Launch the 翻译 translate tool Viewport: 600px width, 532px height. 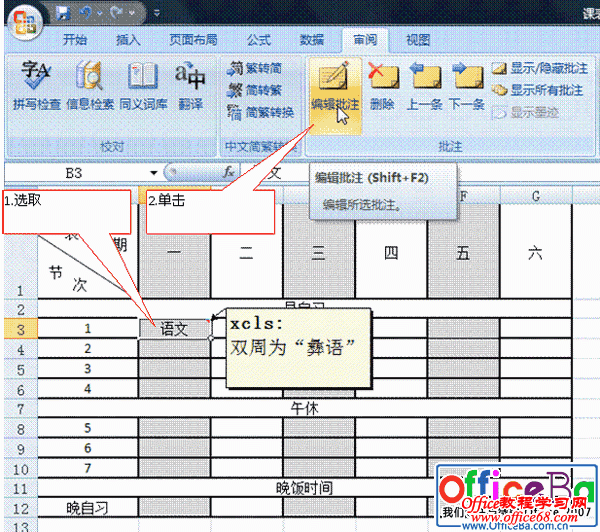point(190,86)
